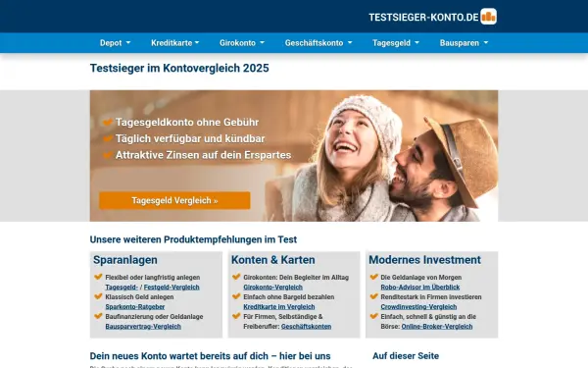Click the checkmark beside Für Firmen, Selbständige
Viewport: 588px width, 368px height.
(236, 316)
